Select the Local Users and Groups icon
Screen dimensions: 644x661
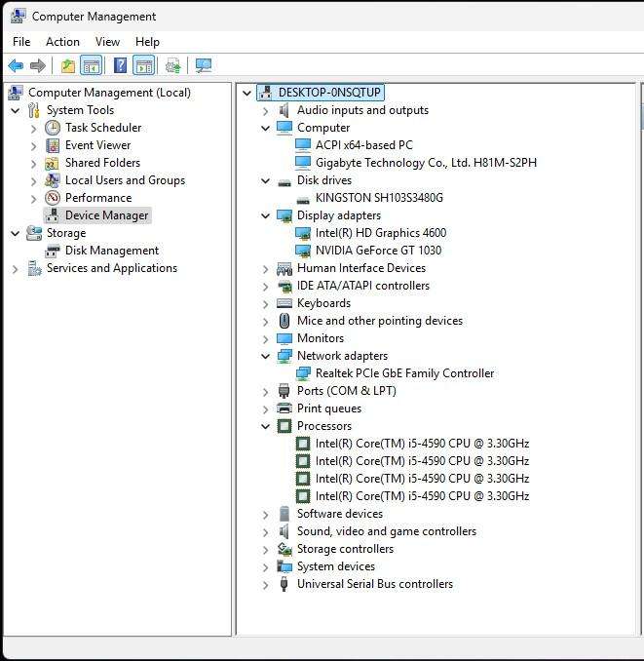coord(53,180)
